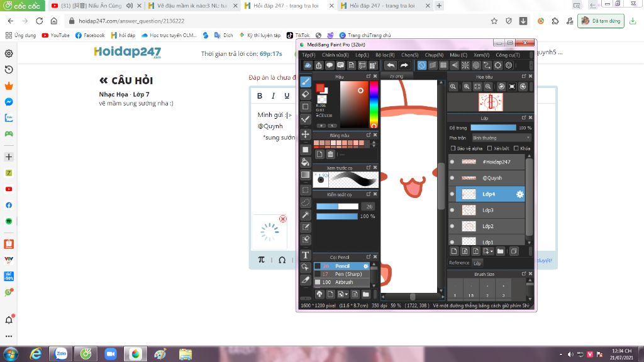Hide the #Hoidap247 layer

(x=452, y=162)
